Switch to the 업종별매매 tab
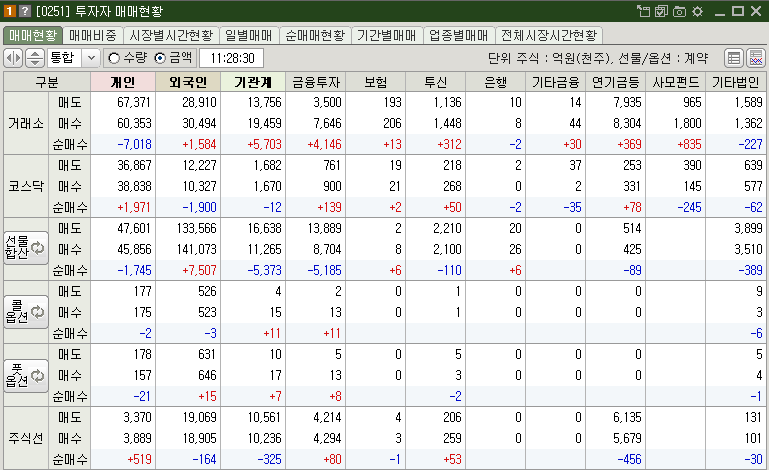The image size is (769, 470). point(459,35)
